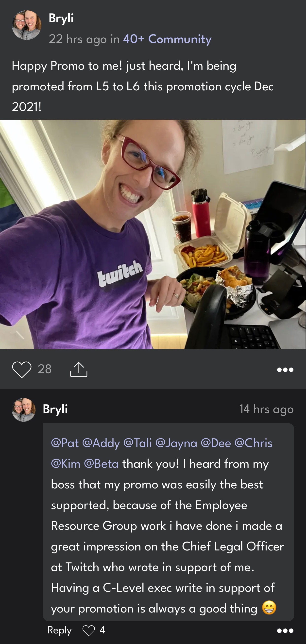Screen dimensions: 306x644
Task: Like the comment using its heart icon
Action: pos(88,630)
